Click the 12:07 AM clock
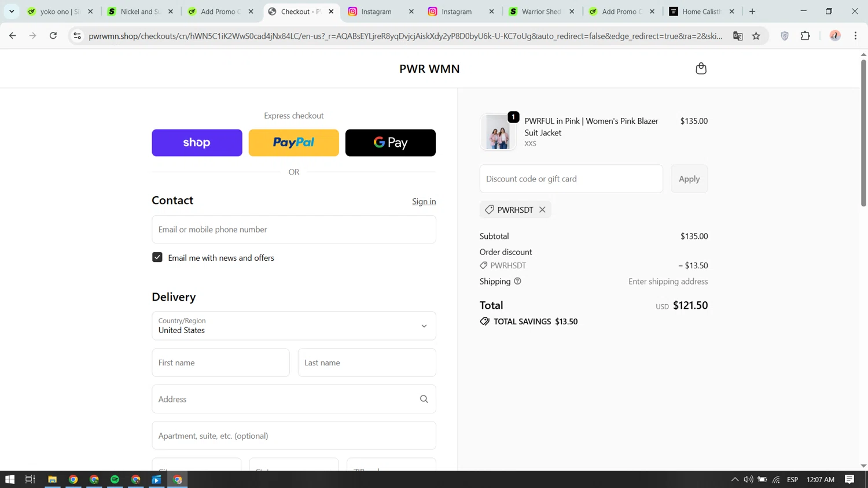The width and height of the screenshot is (868, 488). 821,479
